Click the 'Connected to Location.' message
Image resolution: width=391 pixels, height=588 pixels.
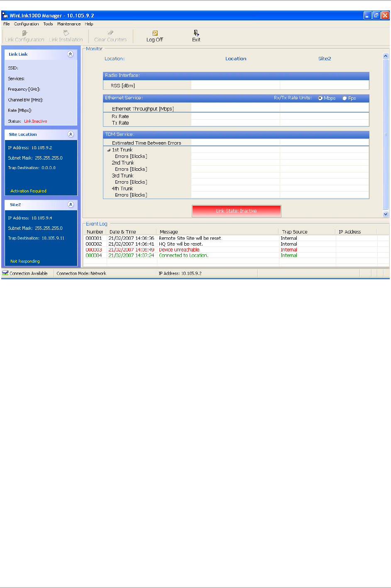183,256
